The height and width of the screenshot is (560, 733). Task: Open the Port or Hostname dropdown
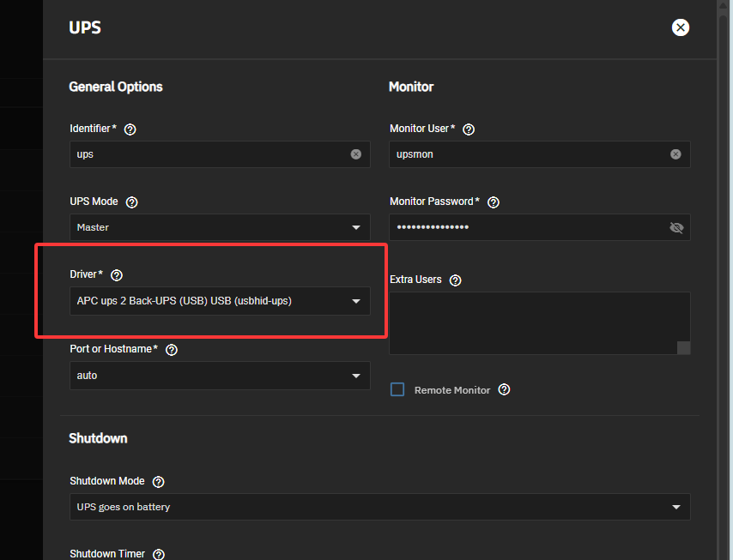pos(219,376)
